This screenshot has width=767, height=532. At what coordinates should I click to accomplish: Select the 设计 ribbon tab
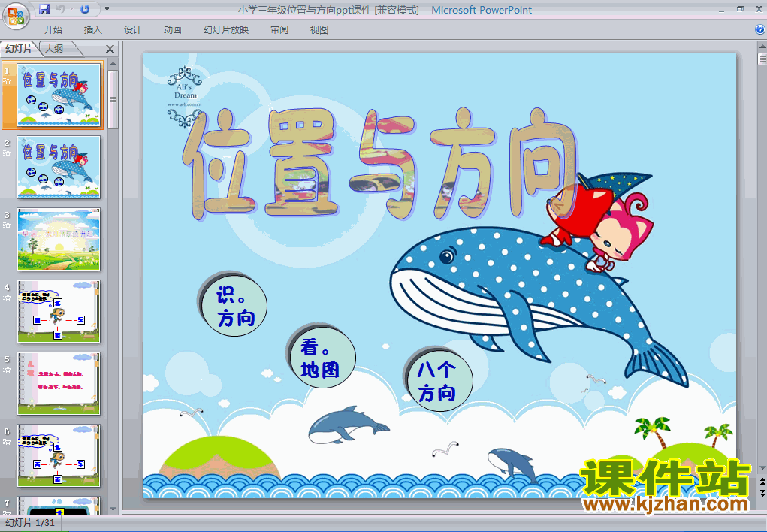tap(132, 30)
